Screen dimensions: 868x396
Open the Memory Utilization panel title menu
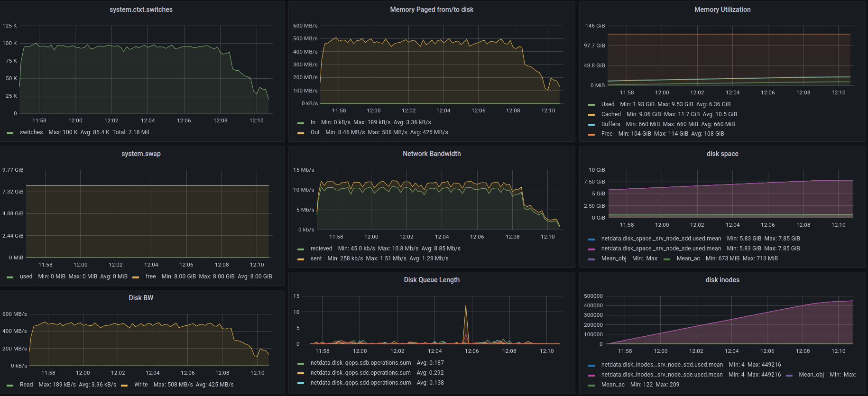pyautogui.click(x=722, y=9)
